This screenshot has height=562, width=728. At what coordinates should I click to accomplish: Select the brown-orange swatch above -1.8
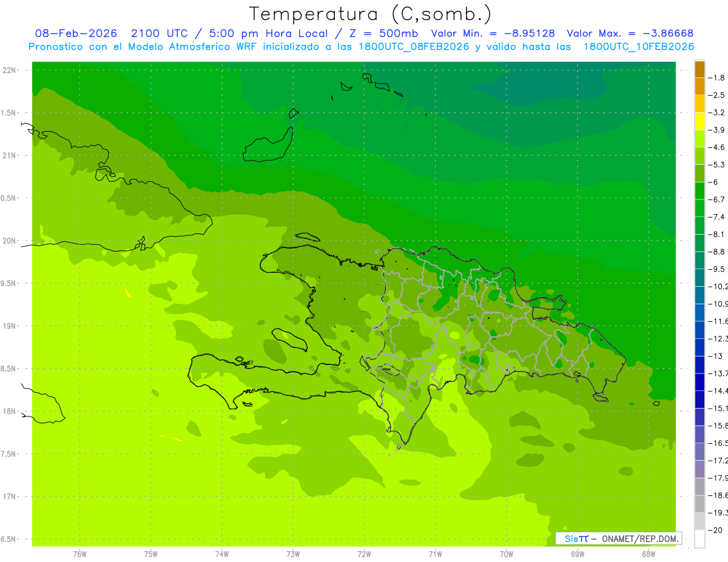699,69
